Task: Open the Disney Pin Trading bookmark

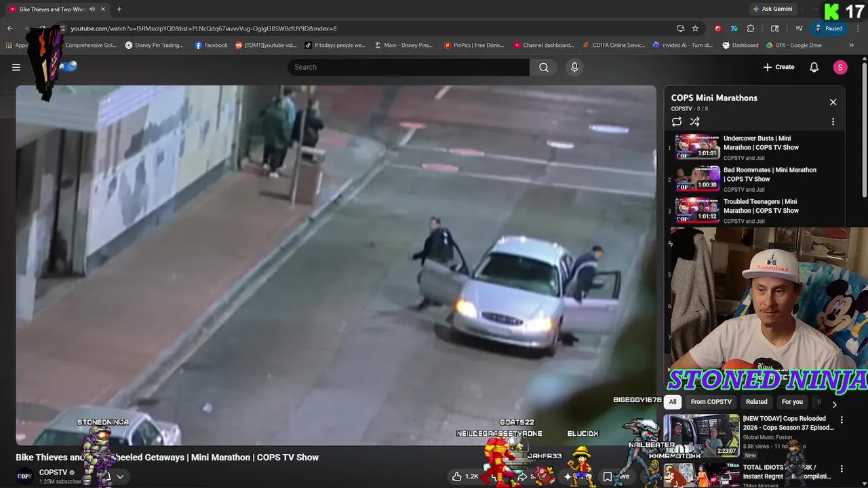Action: (155, 45)
